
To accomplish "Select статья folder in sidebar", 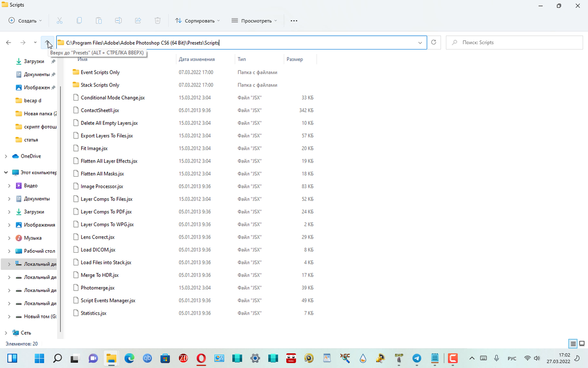I will (x=31, y=140).
